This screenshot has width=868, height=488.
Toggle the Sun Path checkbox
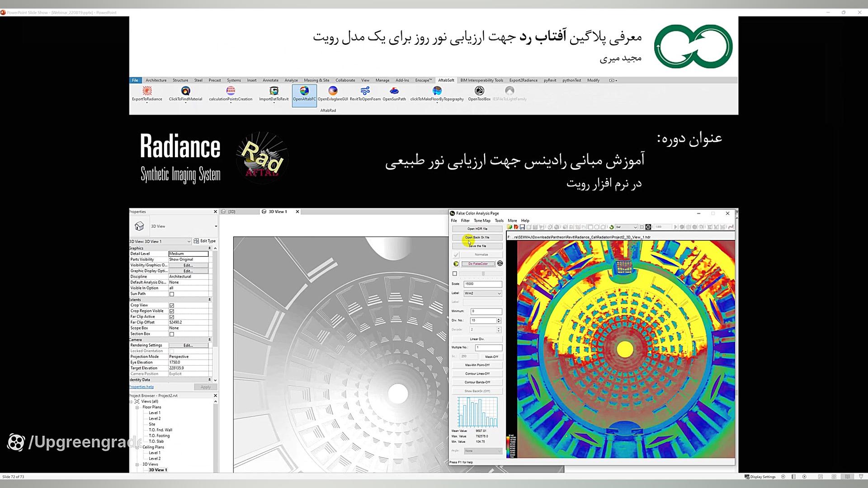tap(172, 294)
